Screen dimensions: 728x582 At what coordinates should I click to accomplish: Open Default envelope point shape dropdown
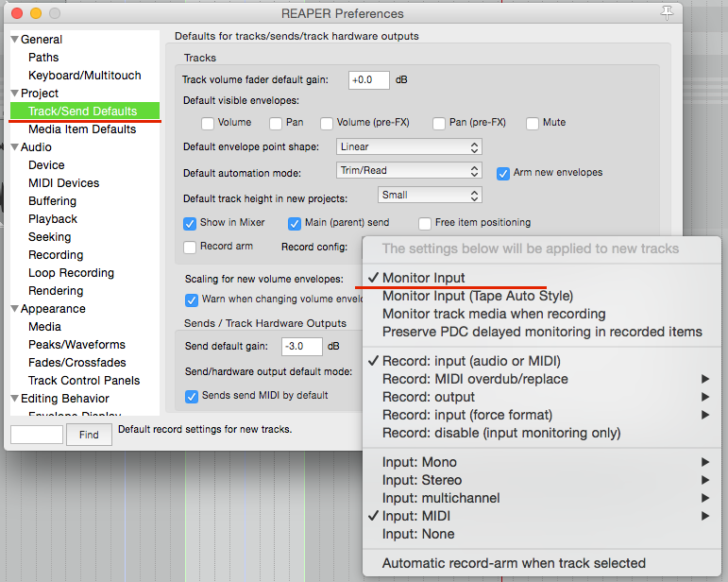click(409, 146)
